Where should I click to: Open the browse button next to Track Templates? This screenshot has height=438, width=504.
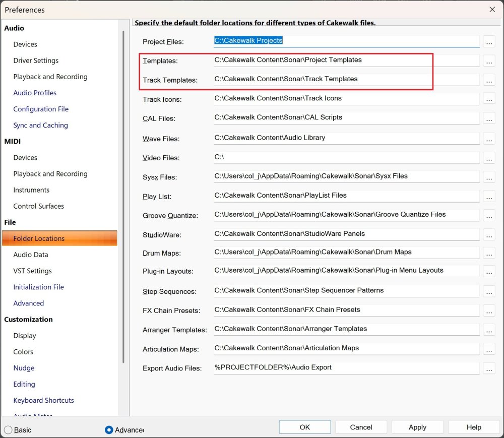488,80
